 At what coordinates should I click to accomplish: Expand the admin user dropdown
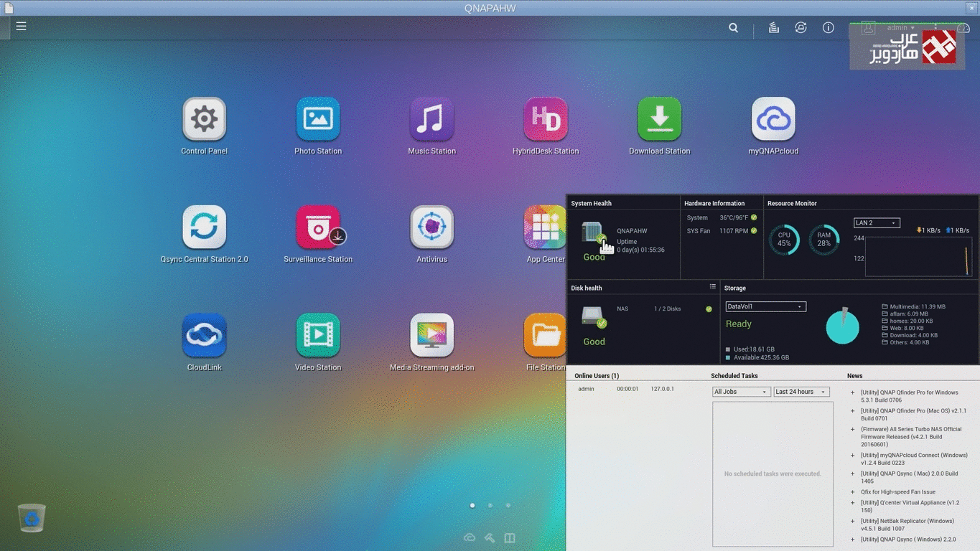tap(900, 28)
